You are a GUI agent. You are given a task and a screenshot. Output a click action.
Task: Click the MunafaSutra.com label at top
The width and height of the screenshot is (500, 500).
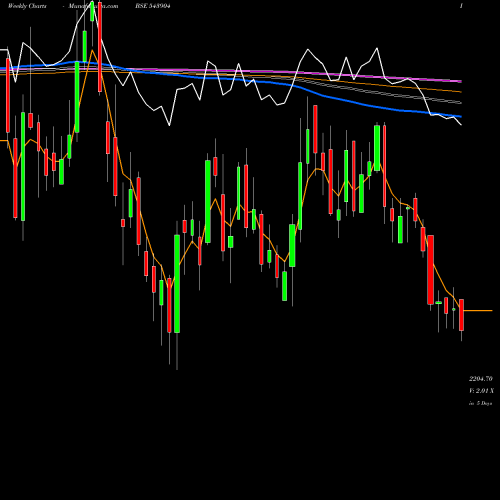[x=93, y=6]
